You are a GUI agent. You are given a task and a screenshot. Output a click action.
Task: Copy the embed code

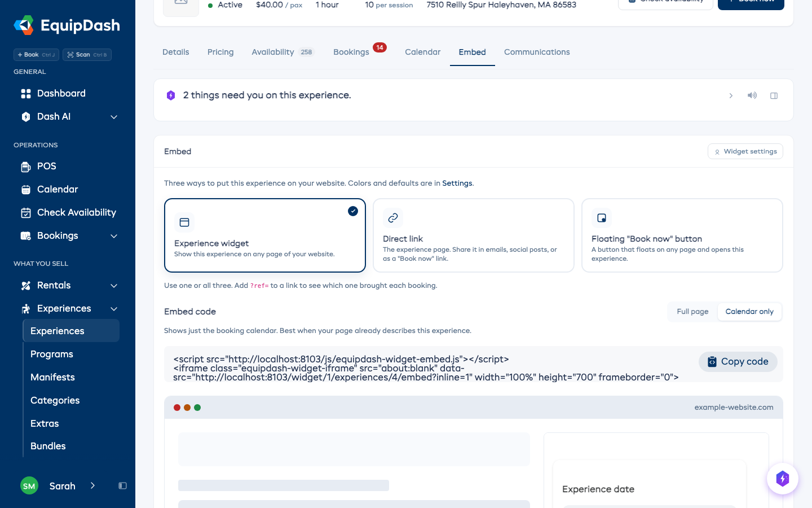point(738,362)
